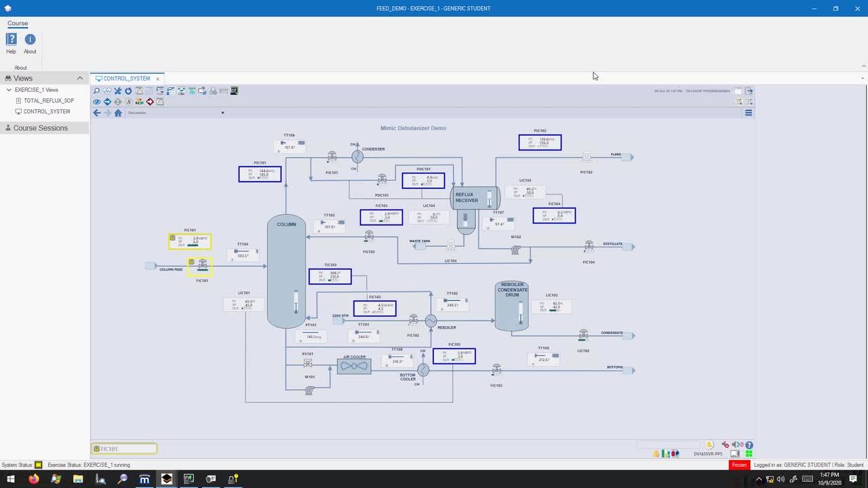The width and height of the screenshot is (868, 488).
Task: Open the FIC104 controller faceplate
Action: (554, 216)
